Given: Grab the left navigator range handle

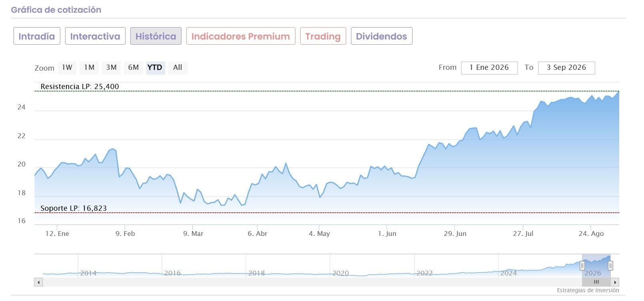Looking at the screenshot, I should 582,265.
